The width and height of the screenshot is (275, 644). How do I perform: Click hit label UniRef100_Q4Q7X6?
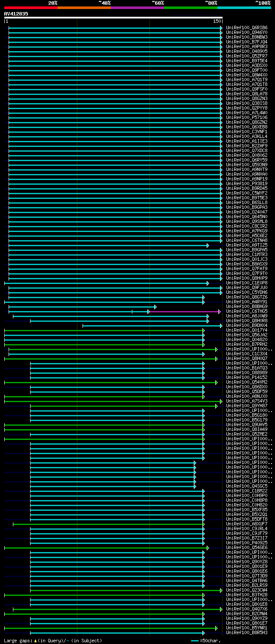(247, 609)
